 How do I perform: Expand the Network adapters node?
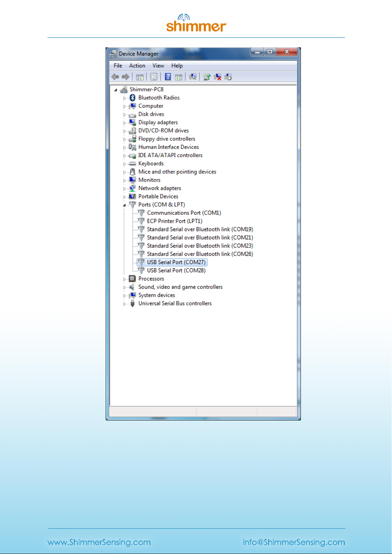[x=124, y=189]
